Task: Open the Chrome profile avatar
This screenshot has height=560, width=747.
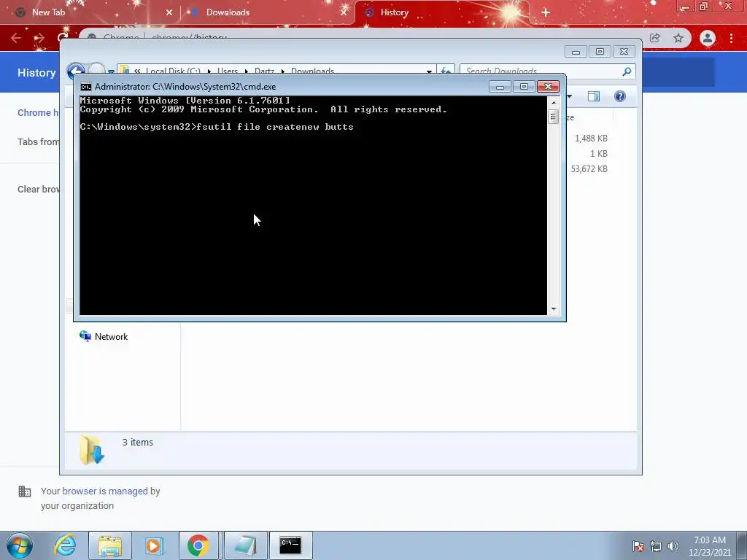Action: pyautogui.click(x=708, y=38)
